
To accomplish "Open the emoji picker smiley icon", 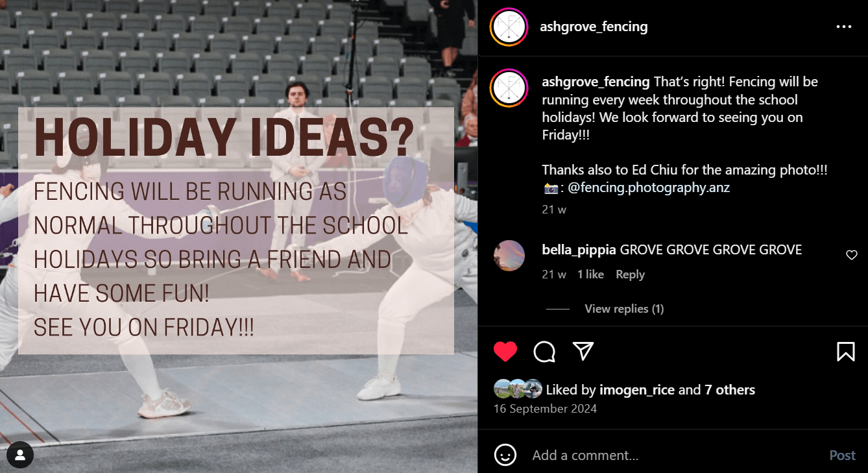I will [505, 455].
